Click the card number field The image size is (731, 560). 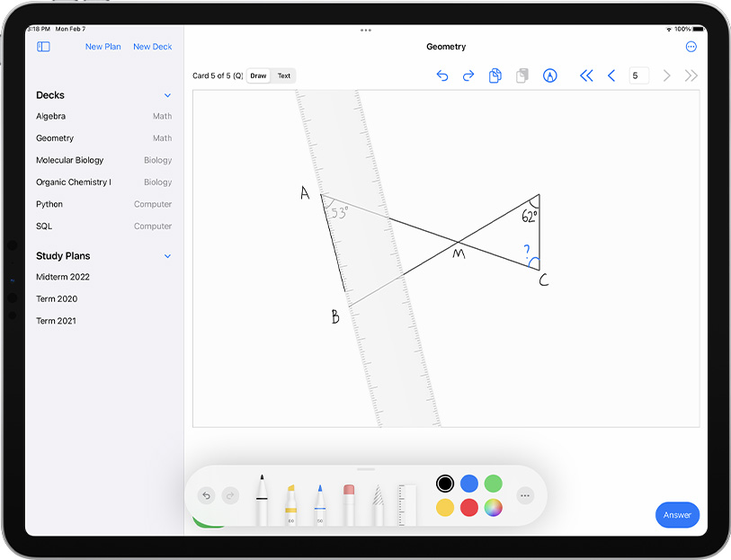pyautogui.click(x=638, y=76)
